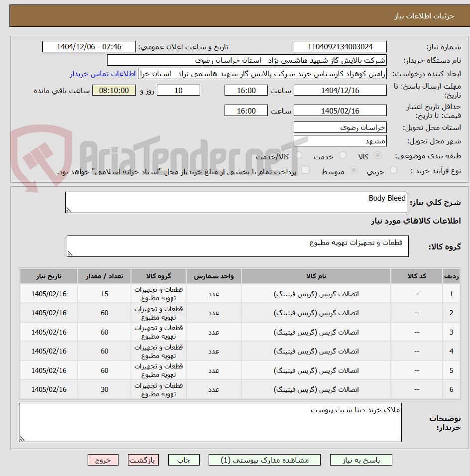
Task: Click the item name in row 1
Action: (316, 294)
